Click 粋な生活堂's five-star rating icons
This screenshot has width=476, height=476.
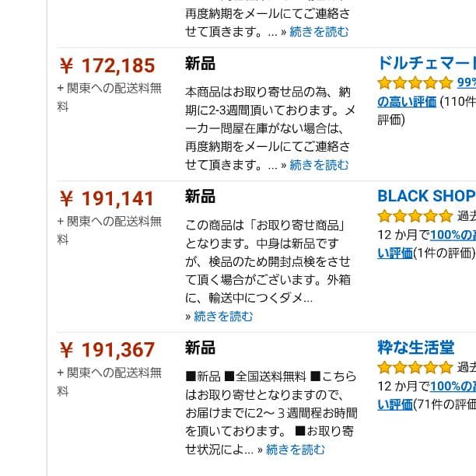point(415,367)
